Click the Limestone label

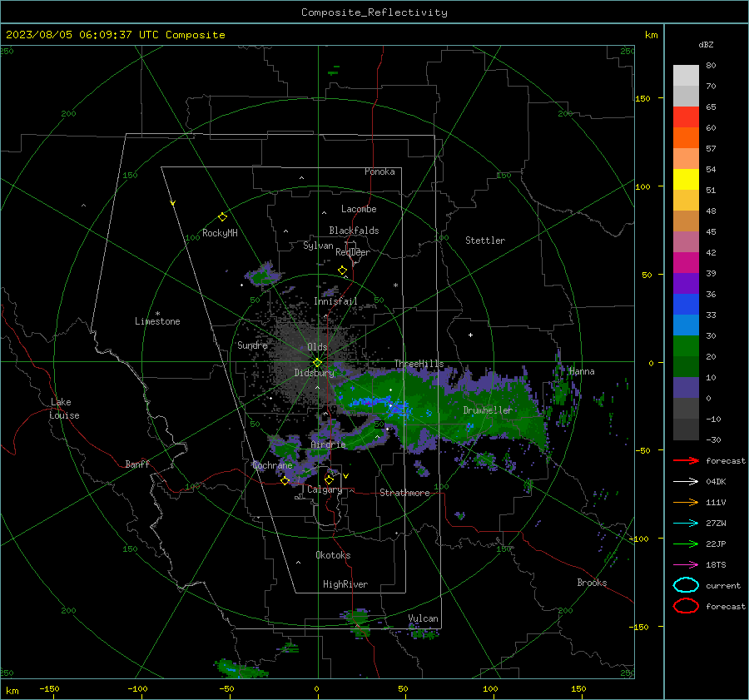pyautogui.click(x=157, y=321)
